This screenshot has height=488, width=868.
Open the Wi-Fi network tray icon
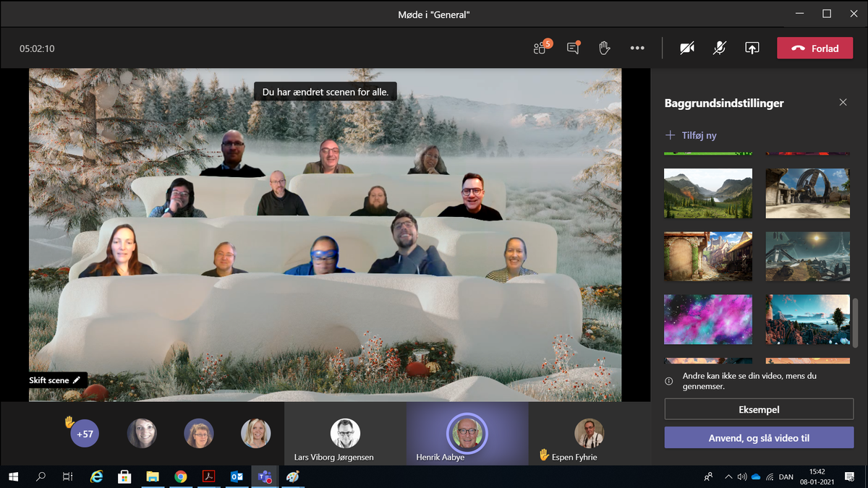pos(771,476)
